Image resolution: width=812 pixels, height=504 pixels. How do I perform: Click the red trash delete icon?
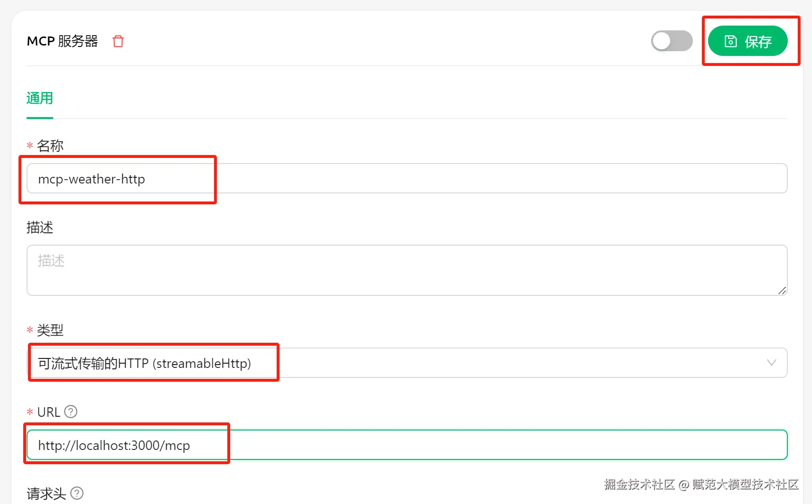click(x=118, y=41)
